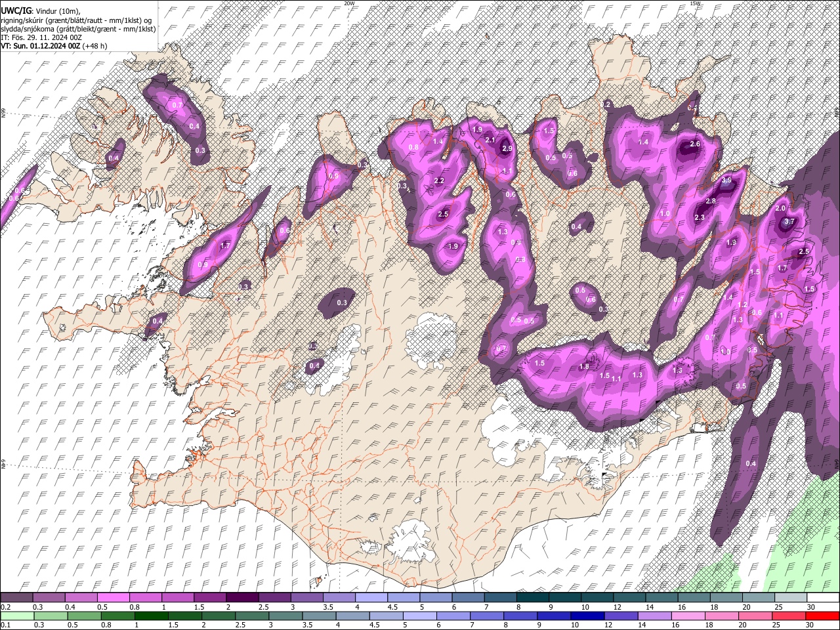Pick upper-row dark teal swatch between 8 and 9
Screen dimensions: 840x630
[x=532, y=598]
